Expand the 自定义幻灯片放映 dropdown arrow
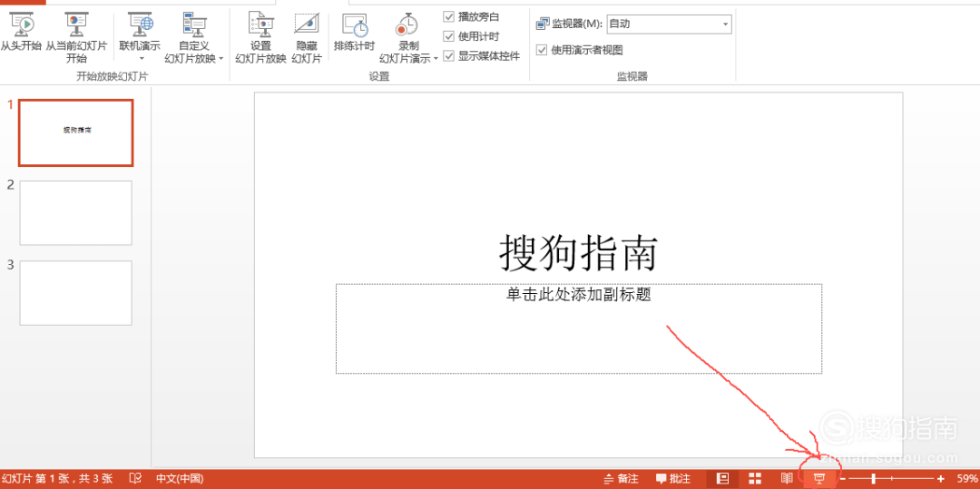This screenshot has width=980, height=489. click(x=221, y=59)
